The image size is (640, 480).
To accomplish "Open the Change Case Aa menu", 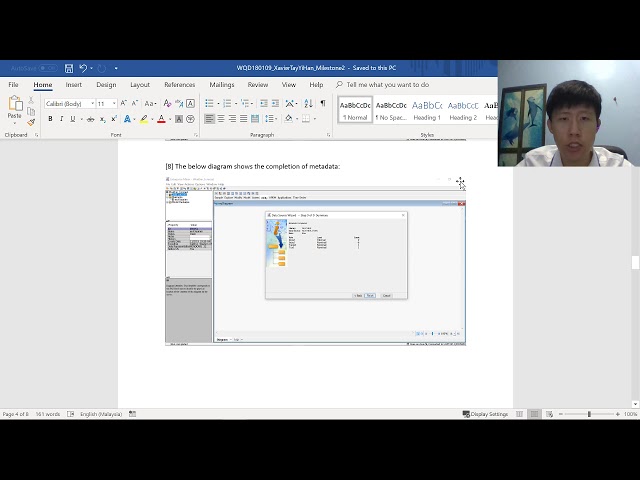I will coord(151,103).
